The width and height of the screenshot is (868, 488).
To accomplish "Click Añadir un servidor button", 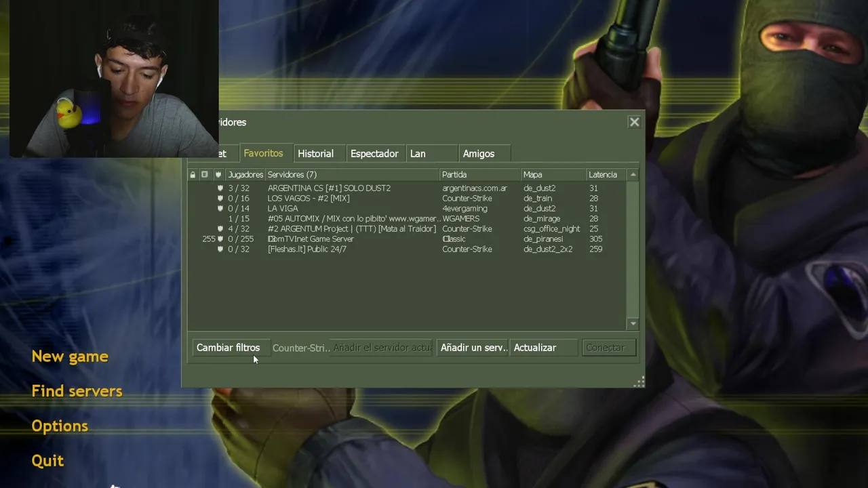I will (x=472, y=348).
